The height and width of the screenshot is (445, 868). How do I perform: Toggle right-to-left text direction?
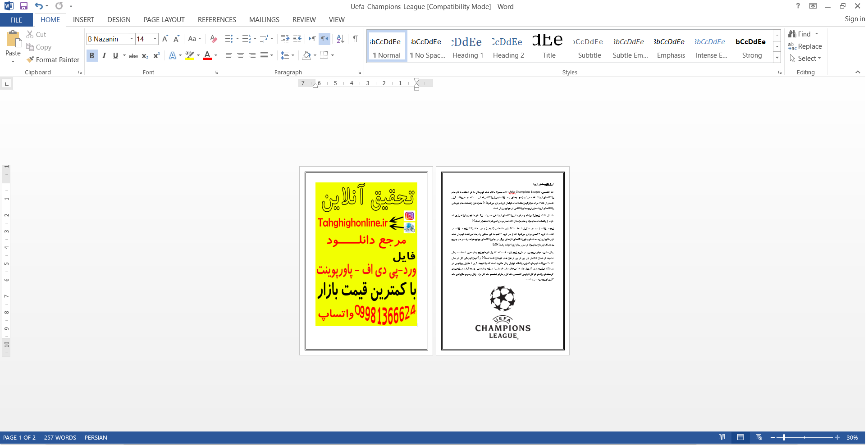coord(324,39)
